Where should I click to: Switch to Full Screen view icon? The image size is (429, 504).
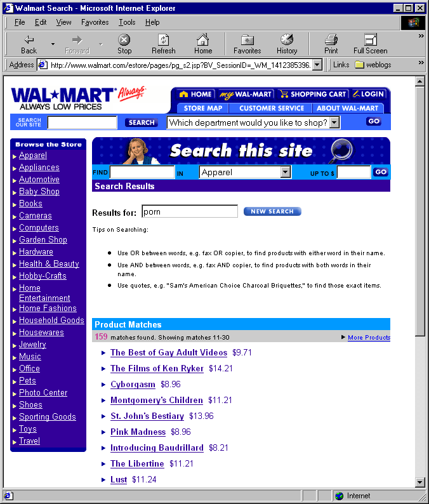pos(370,40)
